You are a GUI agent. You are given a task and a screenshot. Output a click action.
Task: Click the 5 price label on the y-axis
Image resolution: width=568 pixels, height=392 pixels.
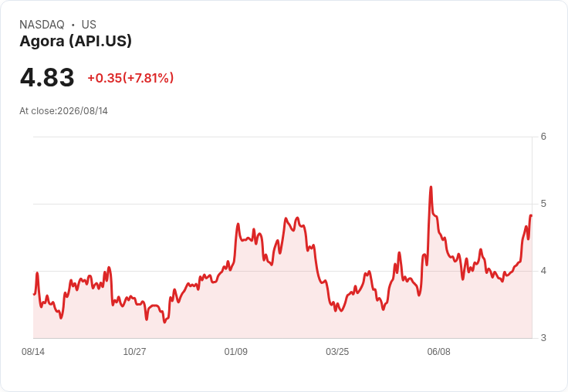coord(543,204)
